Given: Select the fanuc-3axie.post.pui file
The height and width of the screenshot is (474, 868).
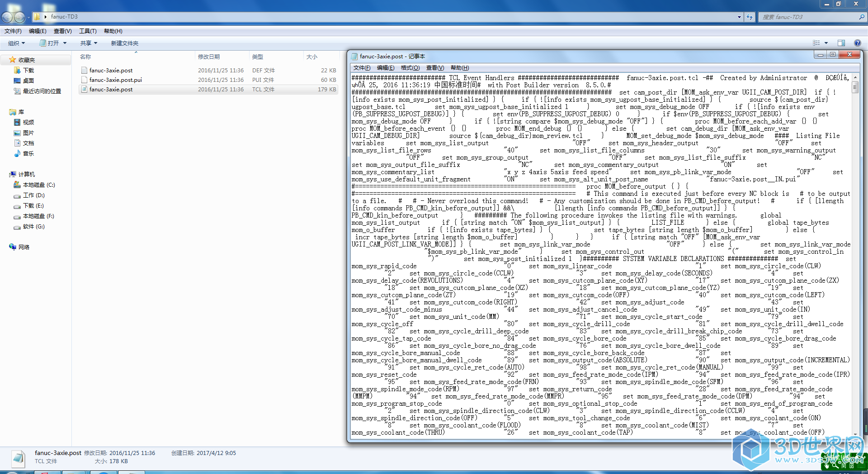Looking at the screenshot, I should coord(208,80).
